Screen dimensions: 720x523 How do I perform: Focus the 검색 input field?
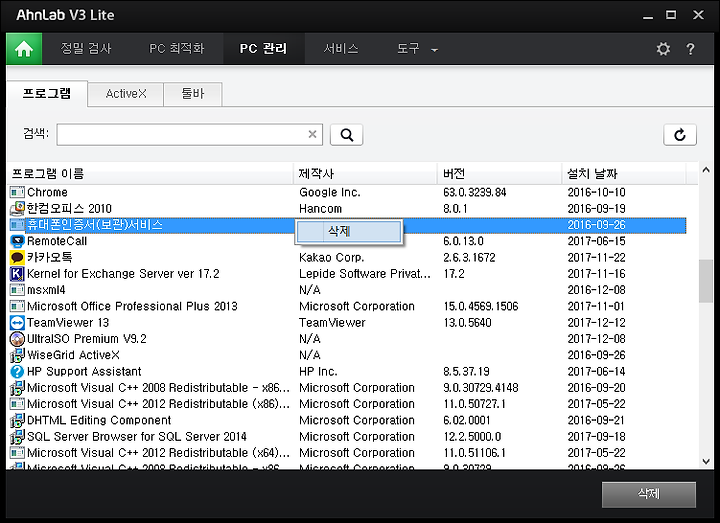tap(190, 134)
